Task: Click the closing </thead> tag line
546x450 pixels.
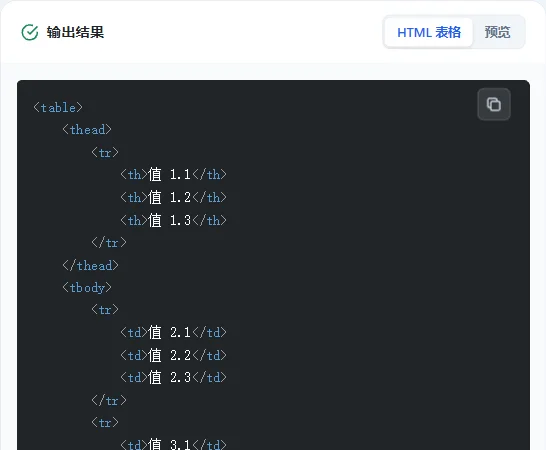Action: (x=91, y=266)
